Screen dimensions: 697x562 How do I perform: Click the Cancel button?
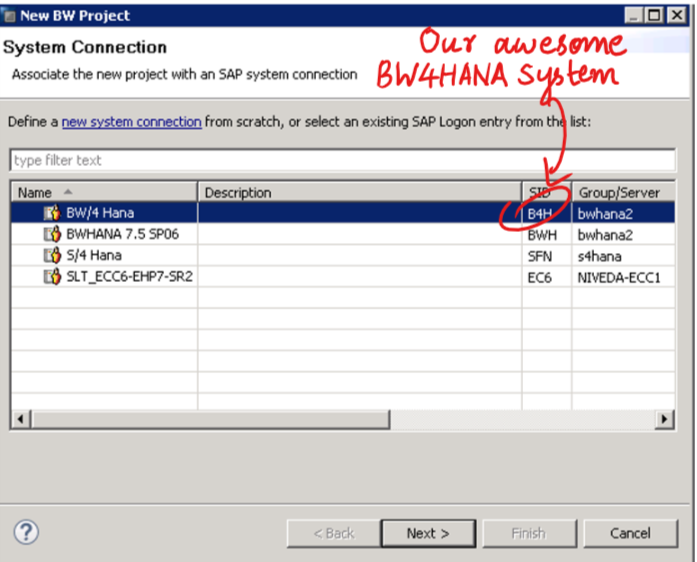click(630, 533)
